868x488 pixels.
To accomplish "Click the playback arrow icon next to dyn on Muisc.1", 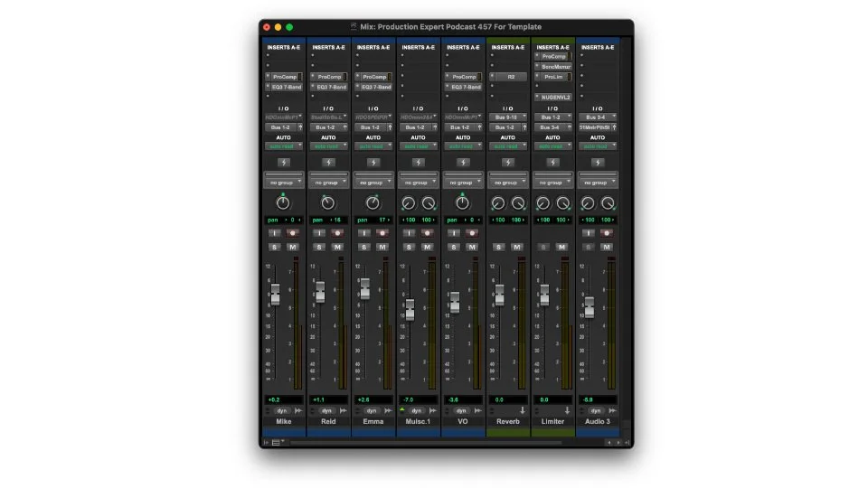I will 433,410.
